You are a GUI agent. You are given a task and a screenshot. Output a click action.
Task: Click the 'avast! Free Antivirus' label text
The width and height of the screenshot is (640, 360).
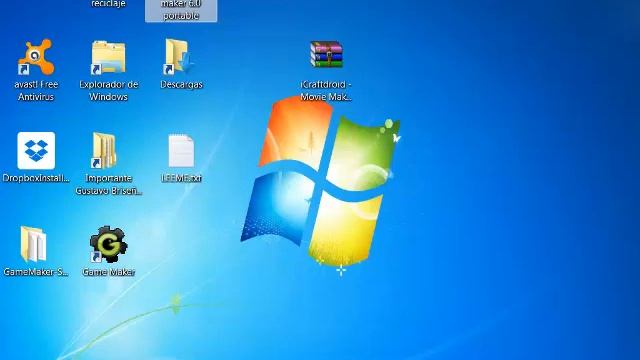pos(36,91)
